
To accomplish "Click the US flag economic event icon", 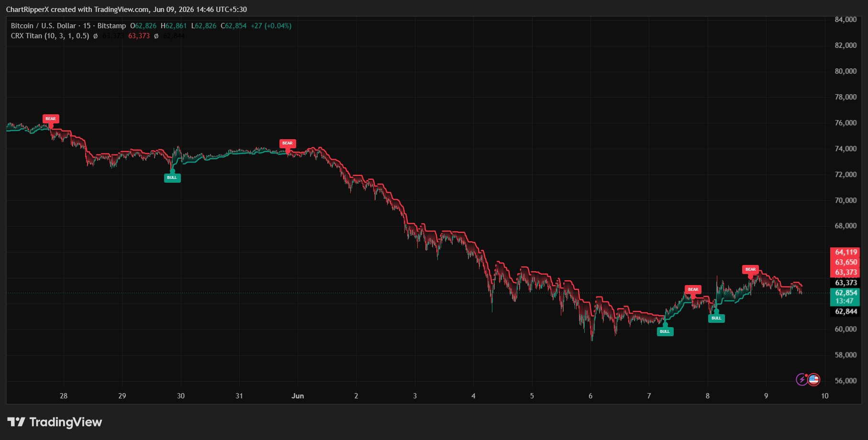I will click(813, 380).
